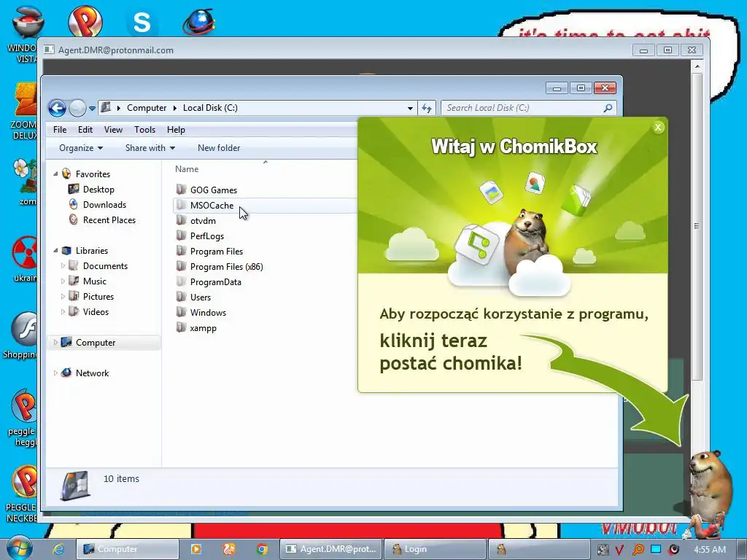Select the Users folder
The height and width of the screenshot is (560, 747).
(200, 297)
